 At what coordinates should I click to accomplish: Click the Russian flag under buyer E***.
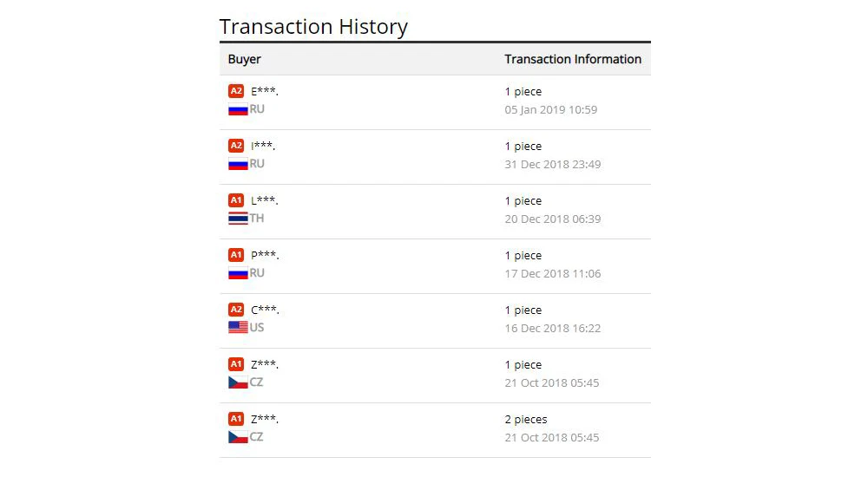238,109
